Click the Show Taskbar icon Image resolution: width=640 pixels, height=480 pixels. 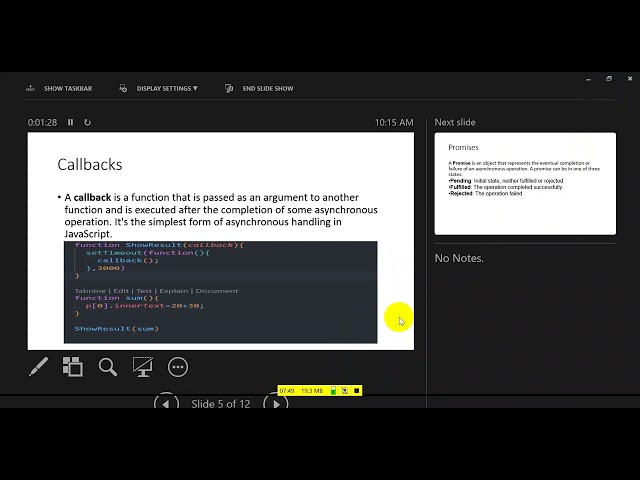click(31, 88)
